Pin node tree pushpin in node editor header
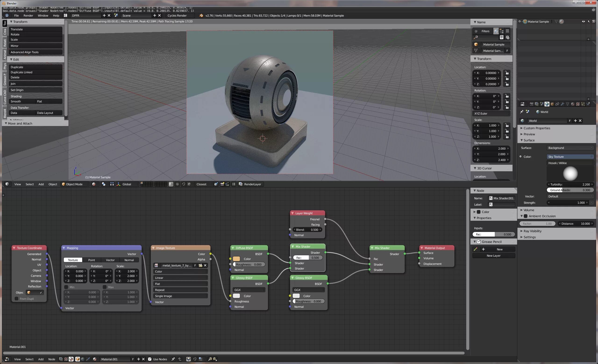This screenshot has height=364, width=598. point(173,359)
